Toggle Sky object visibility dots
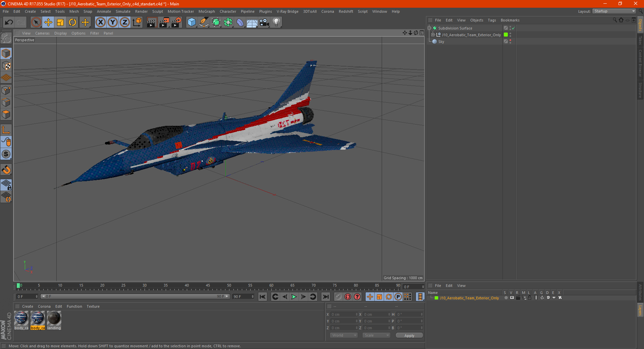This screenshot has height=349, width=644. coord(510,41)
